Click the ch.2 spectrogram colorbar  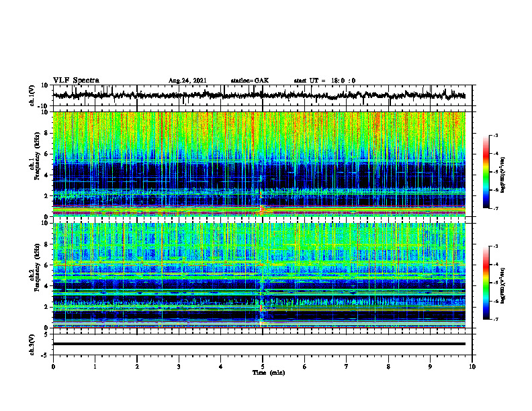pyautogui.click(x=486, y=283)
